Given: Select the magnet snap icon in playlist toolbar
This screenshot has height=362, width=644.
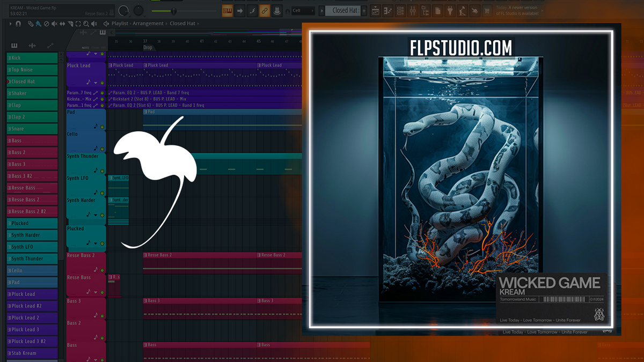Looking at the screenshot, I should [x=18, y=24].
